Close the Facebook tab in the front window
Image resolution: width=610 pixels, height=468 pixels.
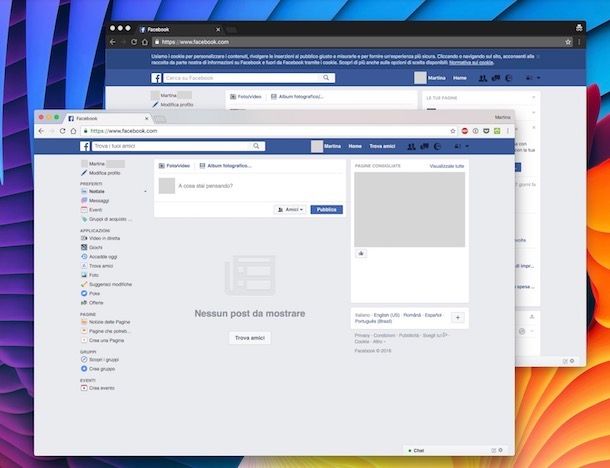click(147, 118)
